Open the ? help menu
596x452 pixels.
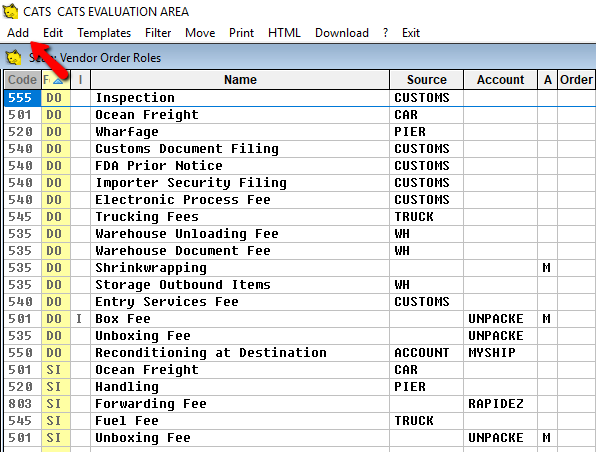tap(385, 33)
